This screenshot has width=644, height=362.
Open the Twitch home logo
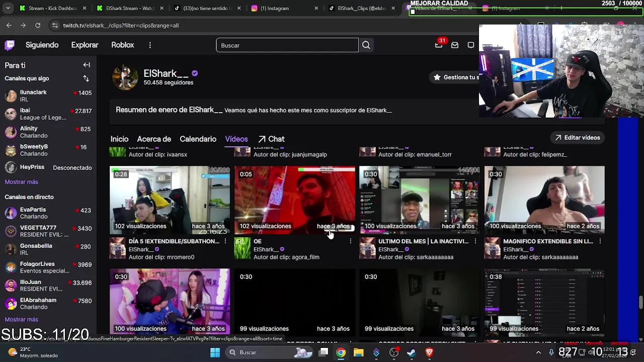pos(10,45)
